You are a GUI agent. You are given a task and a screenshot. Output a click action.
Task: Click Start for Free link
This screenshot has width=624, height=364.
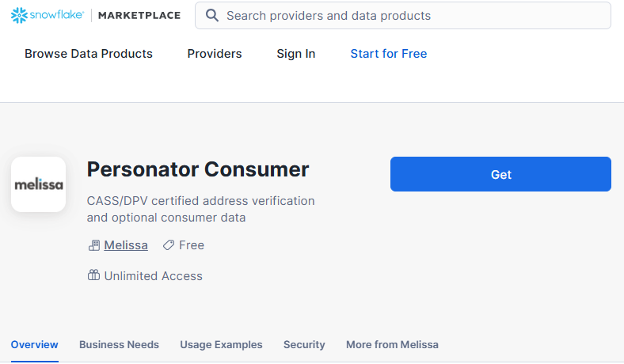389,54
